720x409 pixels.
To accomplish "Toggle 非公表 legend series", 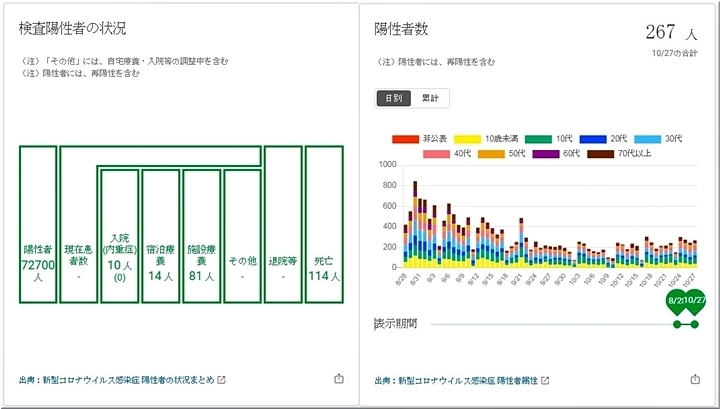I will [x=420, y=137].
